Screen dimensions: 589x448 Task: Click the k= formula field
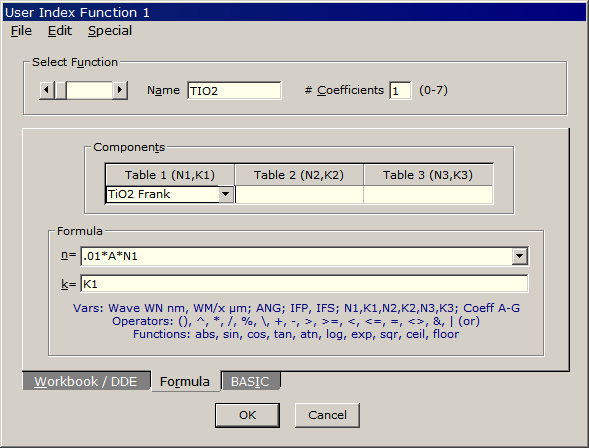pyautogui.click(x=304, y=284)
